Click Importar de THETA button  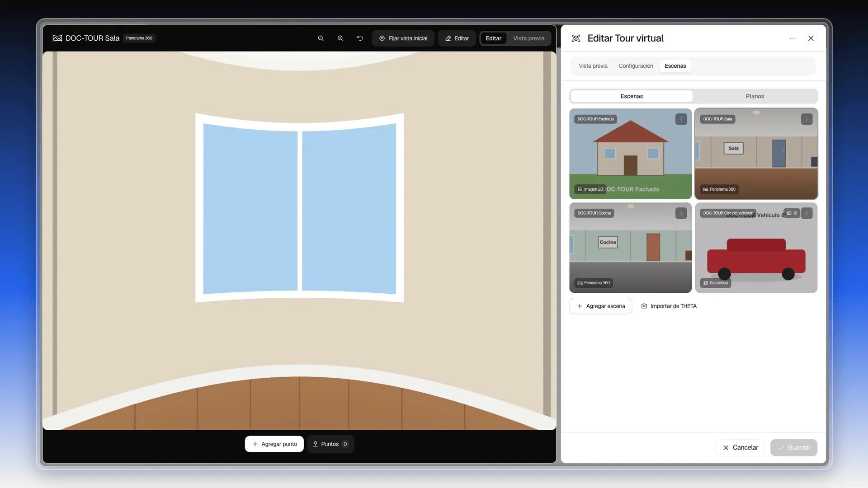point(669,306)
